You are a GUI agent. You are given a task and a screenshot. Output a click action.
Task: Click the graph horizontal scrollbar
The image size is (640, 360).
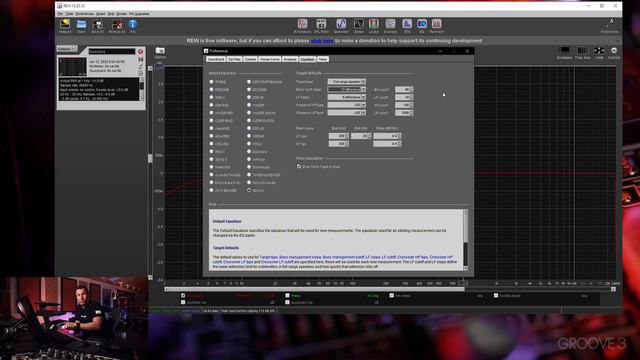click(x=314, y=289)
